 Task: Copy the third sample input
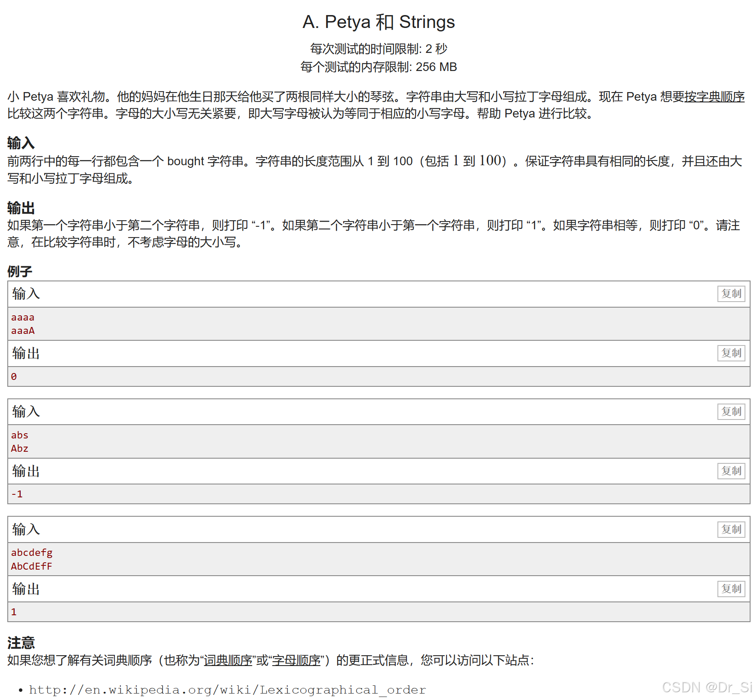click(731, 529)
